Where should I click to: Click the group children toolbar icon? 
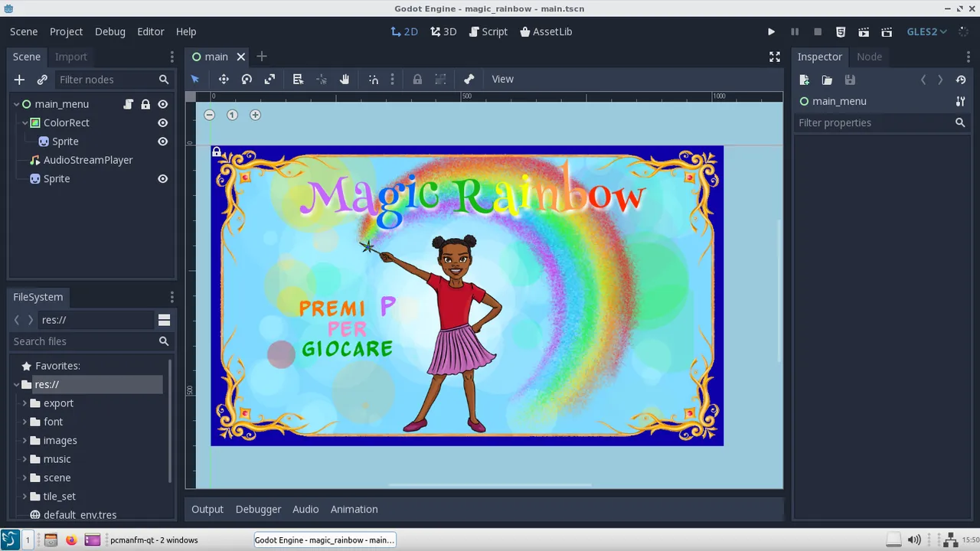click(440, 79)
